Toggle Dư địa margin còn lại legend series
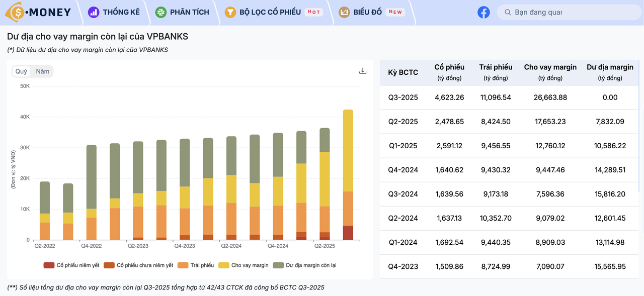644x296 pixels. pyautogui.click(x=304, y=265)
